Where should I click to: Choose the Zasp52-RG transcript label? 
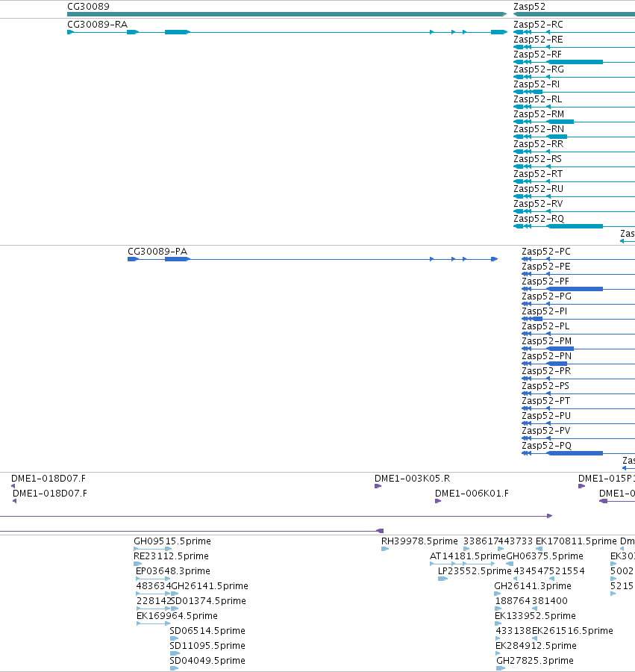pos(539,69)
